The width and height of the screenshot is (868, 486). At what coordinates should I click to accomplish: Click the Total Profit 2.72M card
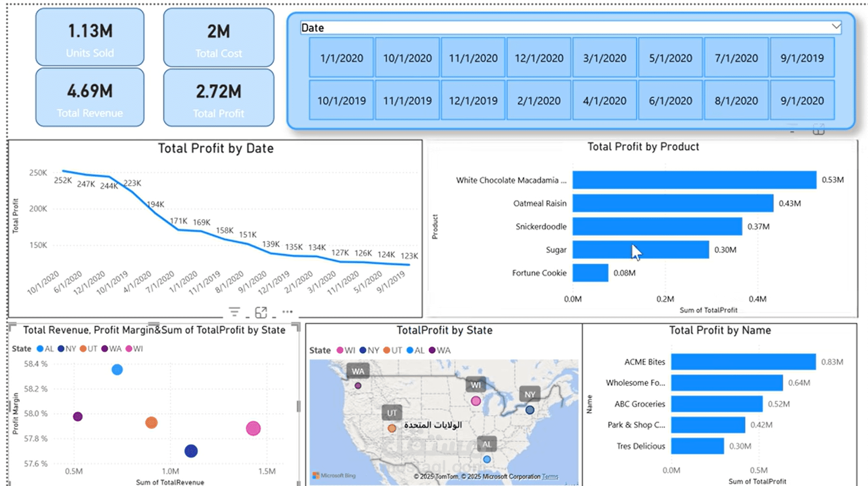219,98
